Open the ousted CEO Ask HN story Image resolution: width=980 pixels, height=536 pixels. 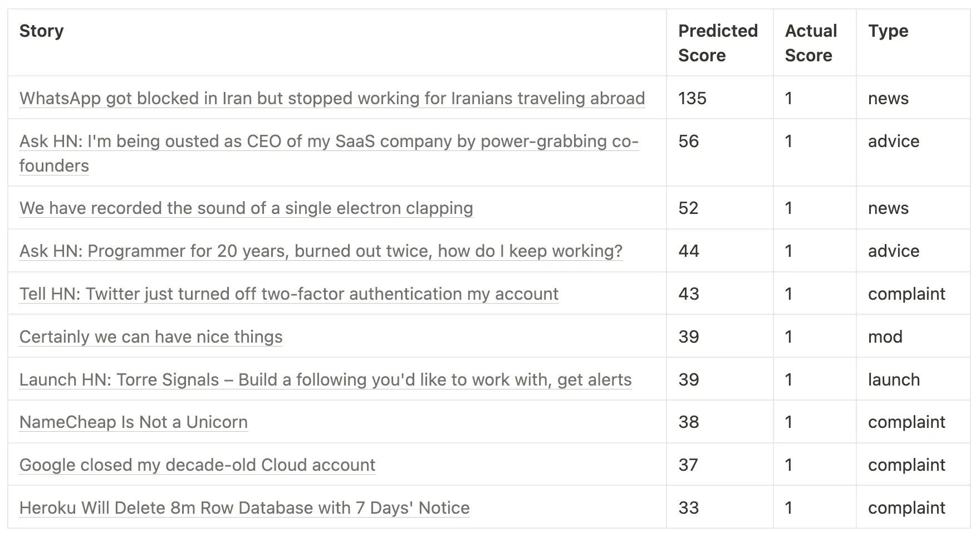click(329, 142)
